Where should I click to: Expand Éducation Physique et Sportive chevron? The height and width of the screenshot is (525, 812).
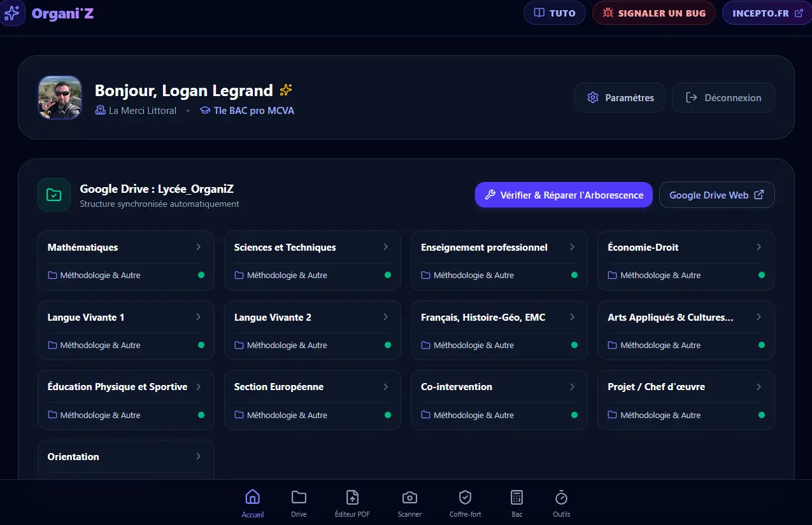[x=199, y=386]
